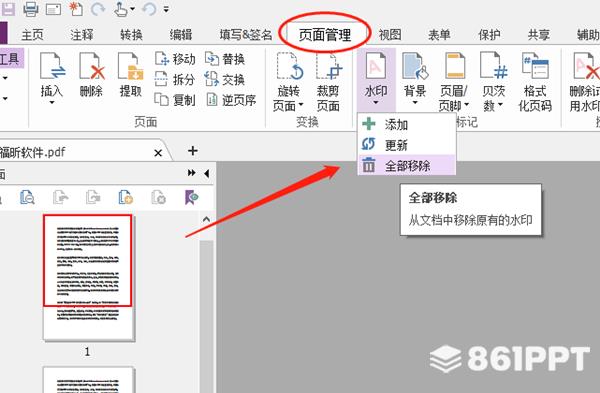Select page 1 thumbnail in panel
The height and width of the screenshot is (393, 600).
pos(88,277)
